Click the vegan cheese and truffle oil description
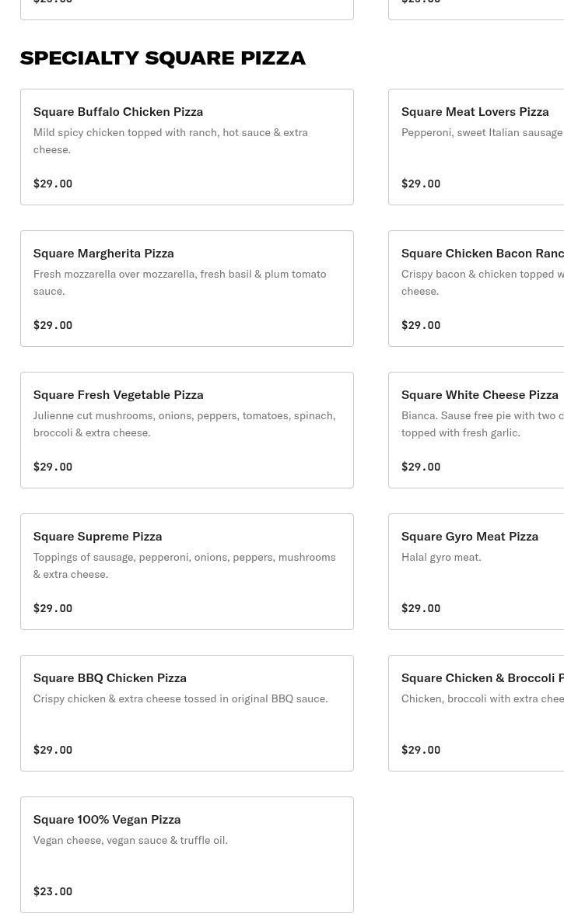 tap(130, 841)
